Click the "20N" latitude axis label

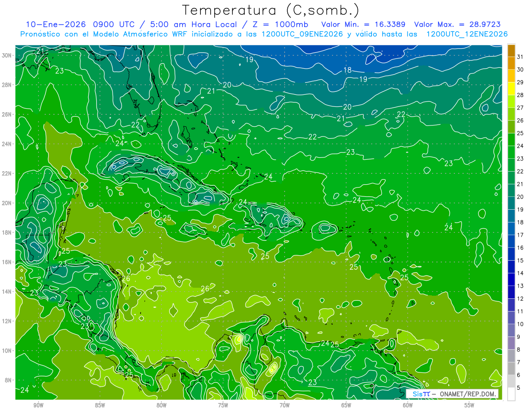(x=7, y=203)
